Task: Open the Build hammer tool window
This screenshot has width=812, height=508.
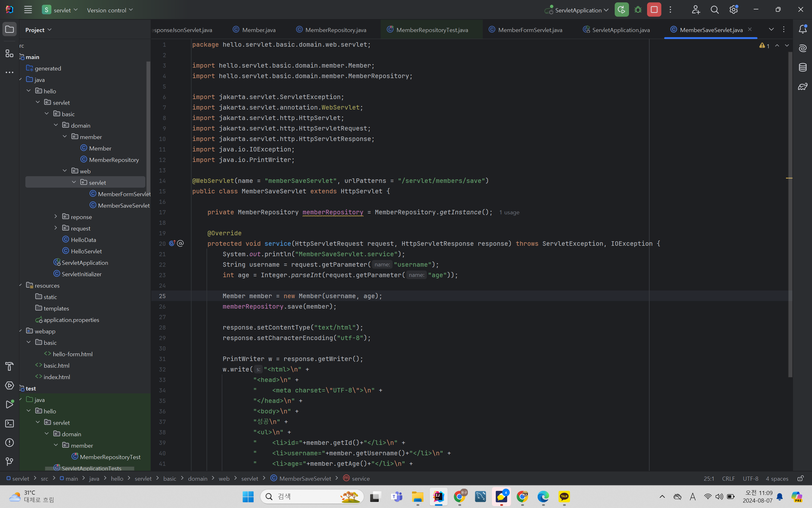Action: pyautogui.click(x=10, y=366)
